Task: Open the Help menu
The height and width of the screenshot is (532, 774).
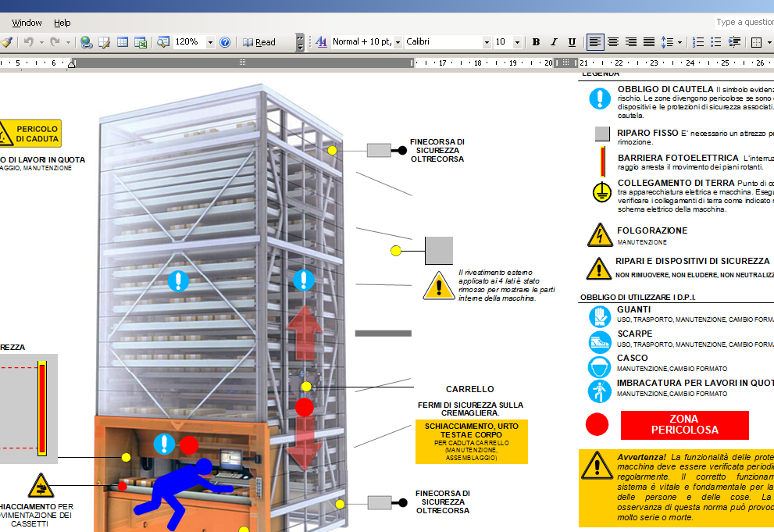Action: (62, 23)
